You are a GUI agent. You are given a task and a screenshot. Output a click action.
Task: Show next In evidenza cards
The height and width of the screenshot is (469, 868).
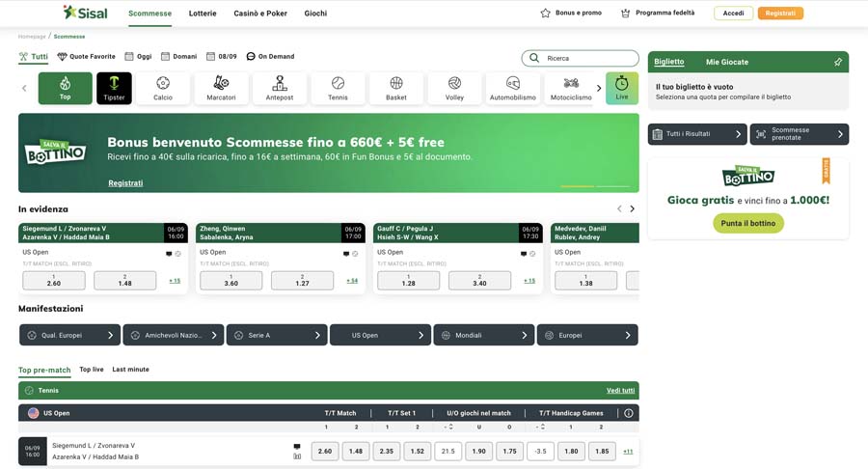[632, 208]
